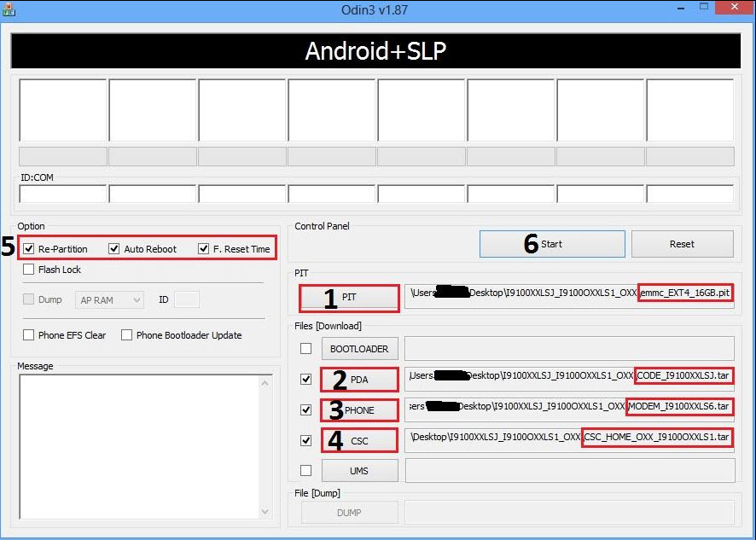Tick the BOOTLOADER file checkbox
Image resolution: width=756 pixels, height=540 pixels.
(x=305, y=349)
